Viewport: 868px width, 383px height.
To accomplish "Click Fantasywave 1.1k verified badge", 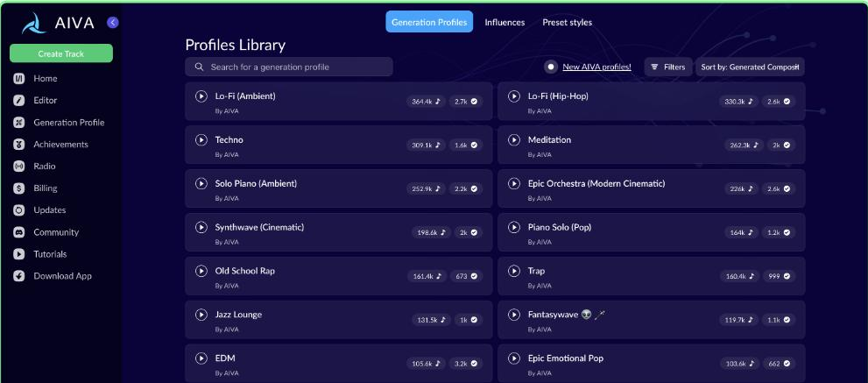I will coord(779,320).
